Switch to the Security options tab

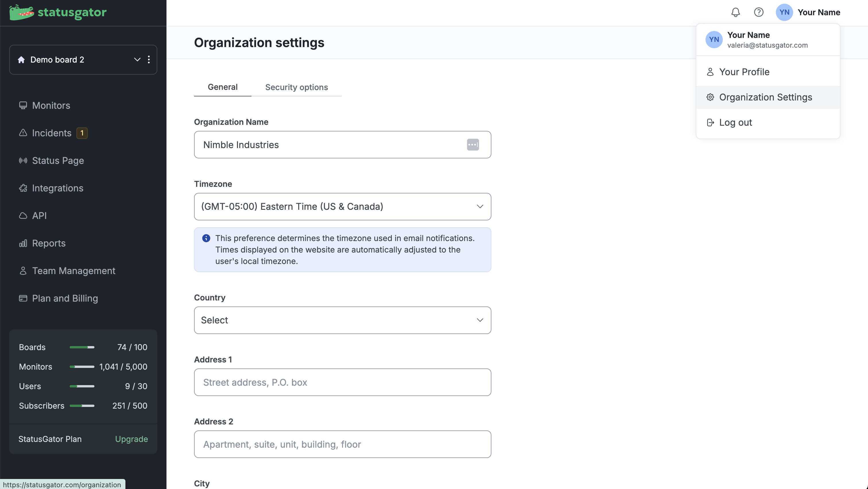(x=296, y=87)
